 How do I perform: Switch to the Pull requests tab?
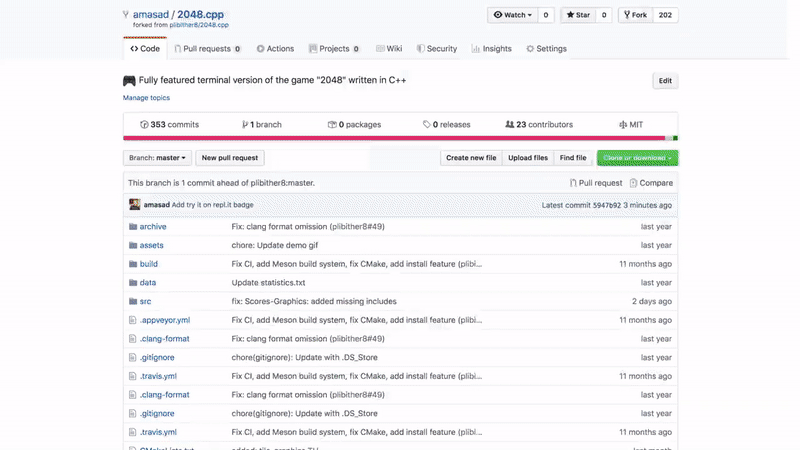pos(207,48)
